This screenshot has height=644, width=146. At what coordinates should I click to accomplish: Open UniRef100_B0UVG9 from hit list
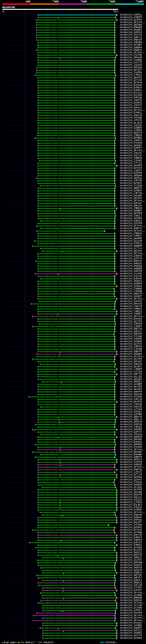click(131, 319)
